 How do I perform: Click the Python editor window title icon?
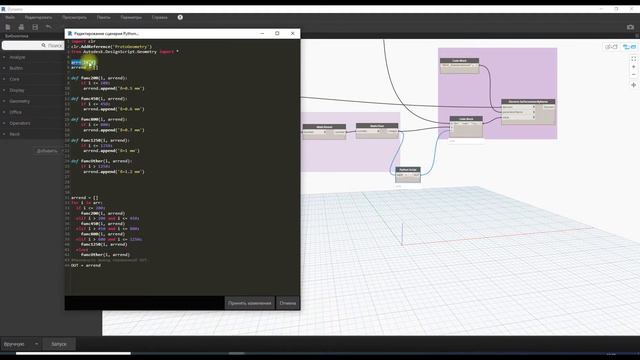coord(70,33)
